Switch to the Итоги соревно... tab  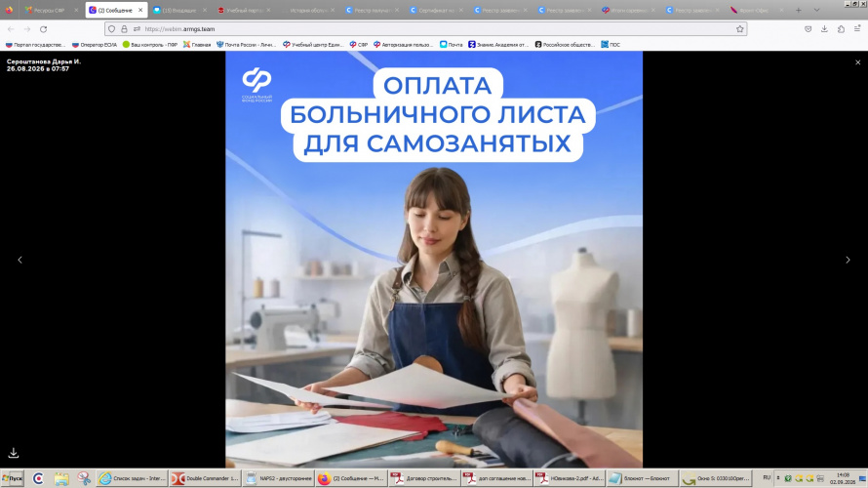click(x=629, y=10)
